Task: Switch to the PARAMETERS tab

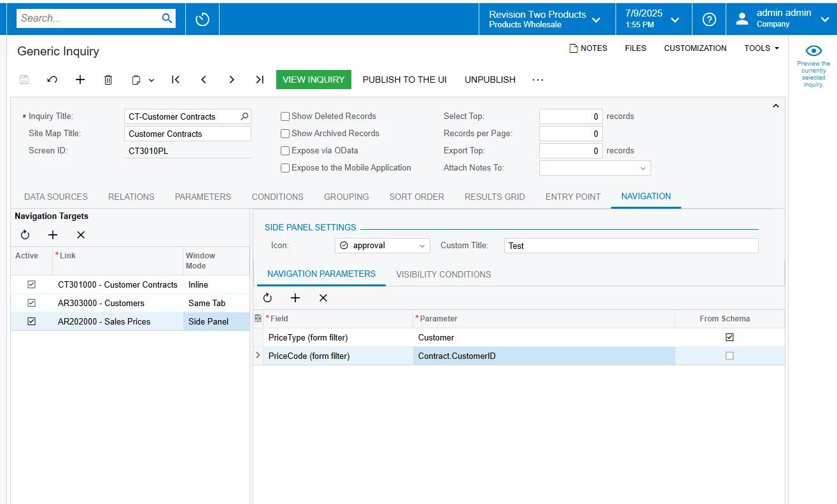Action: tap(203, 197)
